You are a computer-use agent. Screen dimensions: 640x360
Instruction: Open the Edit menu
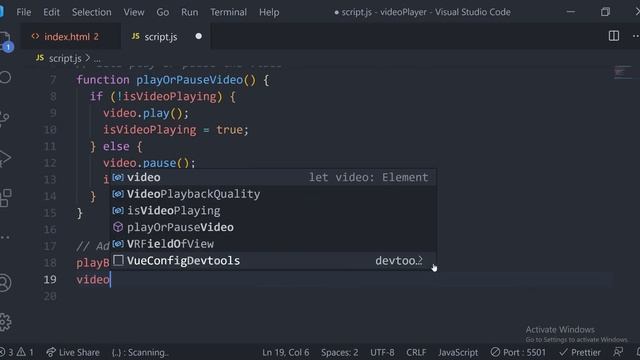coord(51,12)
